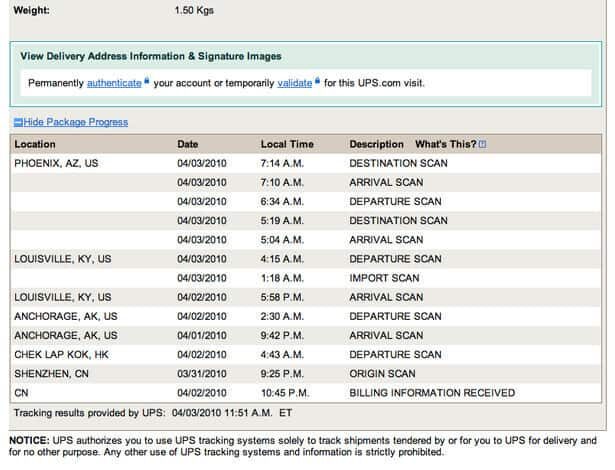Click the lock icon beside authenticate
The image size is (615, 470).
[146, 81]
